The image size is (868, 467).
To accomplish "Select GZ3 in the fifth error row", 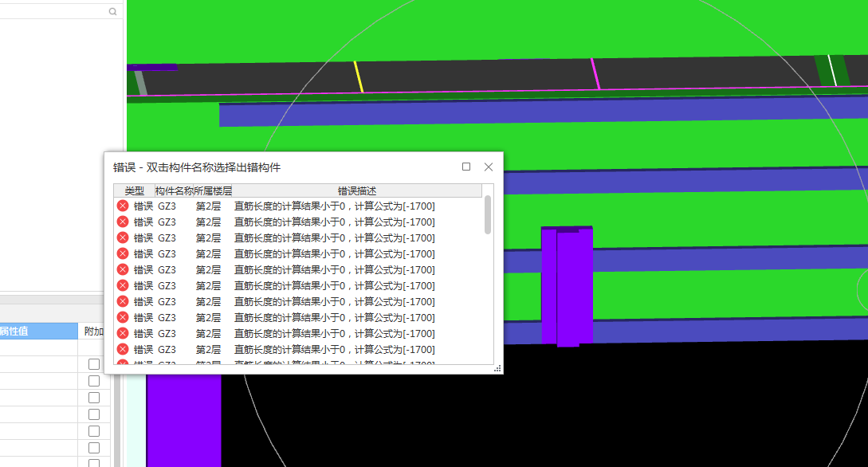I will pos(167,270).
